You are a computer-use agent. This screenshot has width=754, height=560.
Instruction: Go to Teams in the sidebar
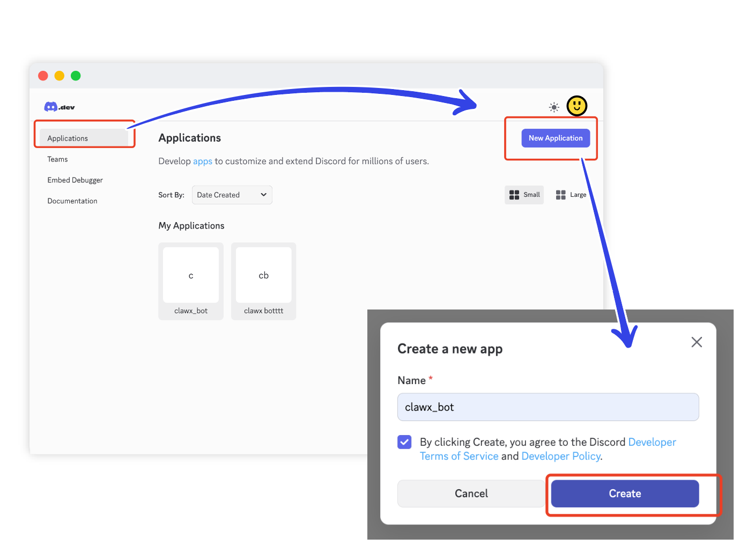(x=57, y=159)
